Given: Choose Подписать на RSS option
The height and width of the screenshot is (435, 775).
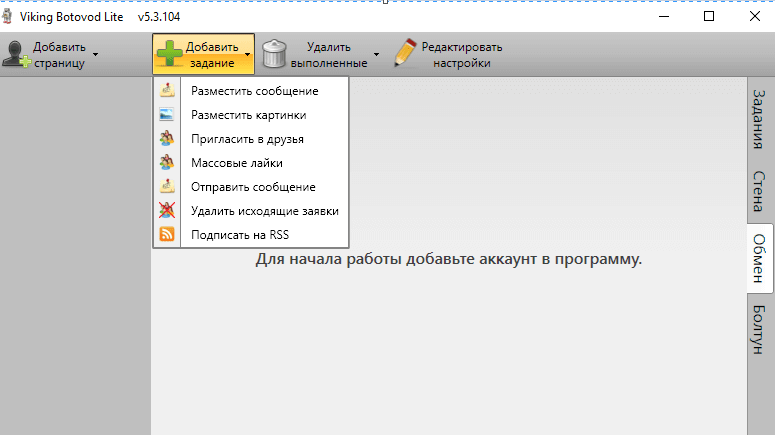Looking at the screenshot, I should [x=239, y=235].
